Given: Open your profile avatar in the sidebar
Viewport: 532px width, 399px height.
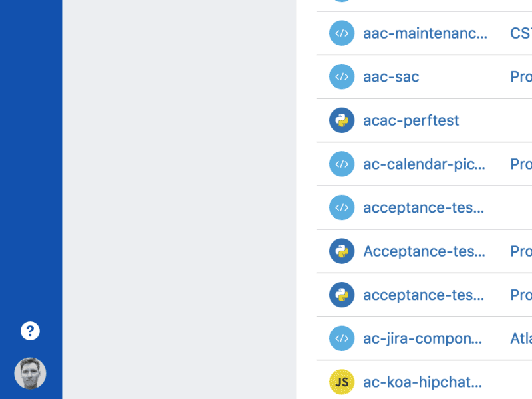Looking at the screenshot, I should coord(31,373).
